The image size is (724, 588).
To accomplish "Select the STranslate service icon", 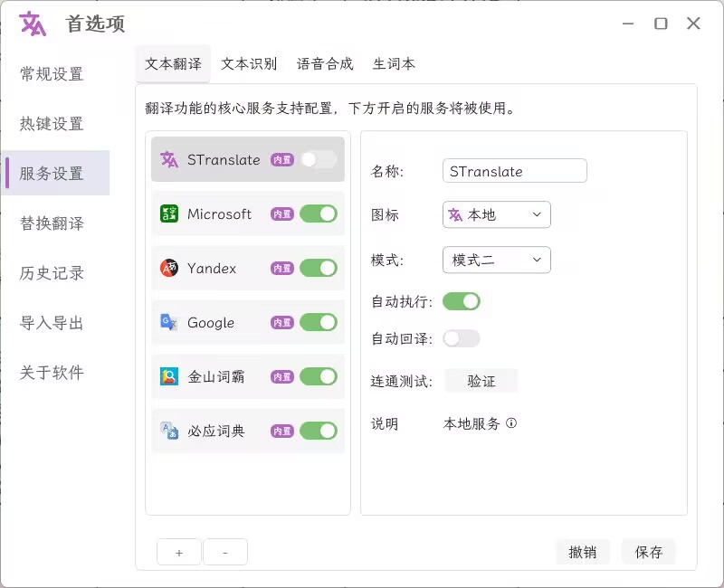I will pos(169,159).
